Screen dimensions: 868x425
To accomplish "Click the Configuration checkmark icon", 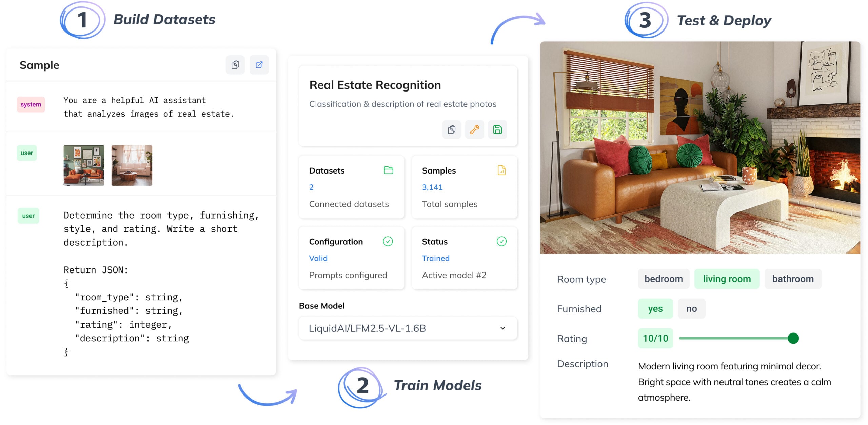I will (x=388, y=241).
